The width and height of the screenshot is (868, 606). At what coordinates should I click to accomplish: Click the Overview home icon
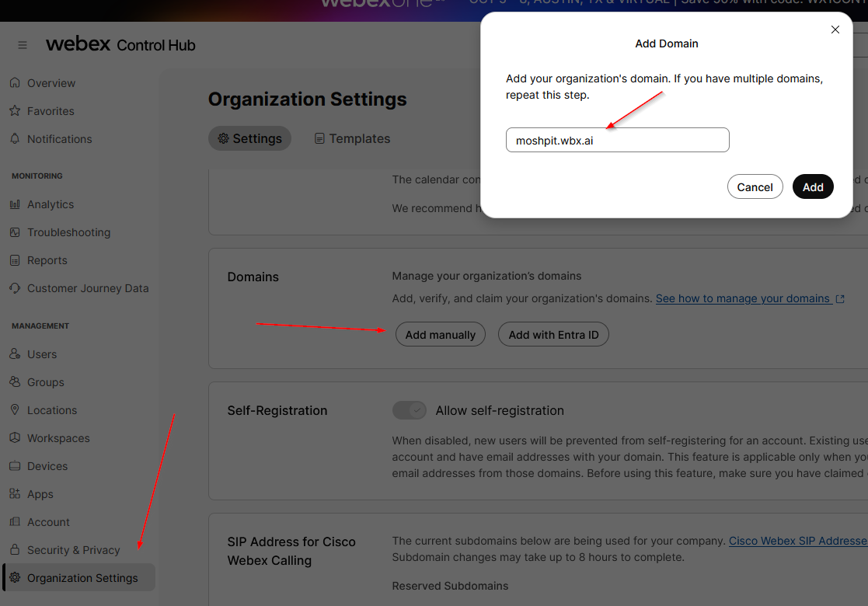[x=15, y=82]
